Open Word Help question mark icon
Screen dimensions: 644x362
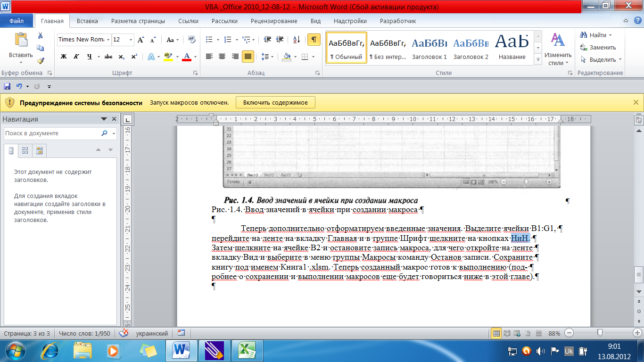638,21
